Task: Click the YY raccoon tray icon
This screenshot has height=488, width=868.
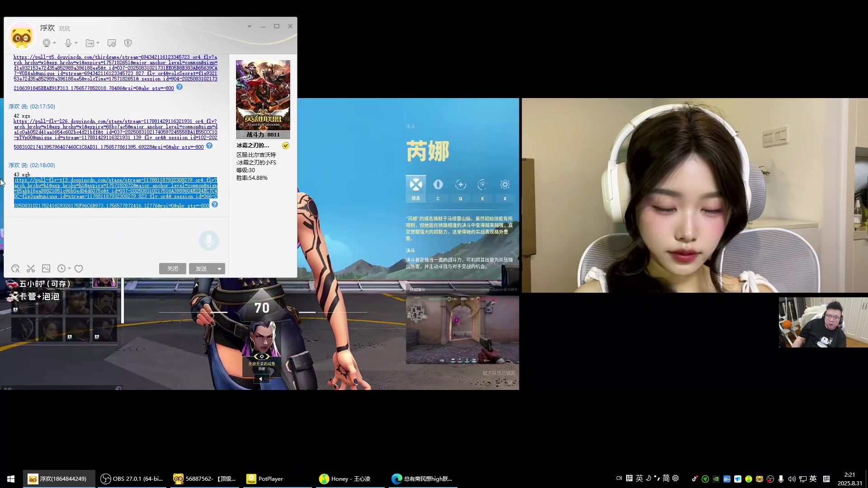Action: 759,479
